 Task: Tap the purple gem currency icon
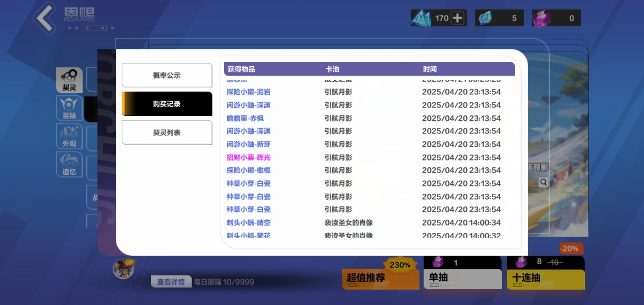click(541, 18)
